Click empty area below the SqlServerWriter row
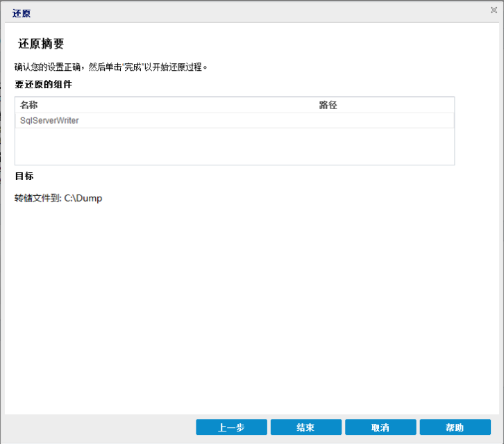504x444 pixels. tap(234, 146)
